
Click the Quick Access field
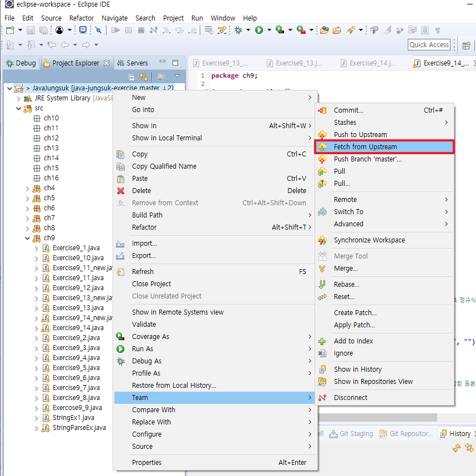coord(429,44)
